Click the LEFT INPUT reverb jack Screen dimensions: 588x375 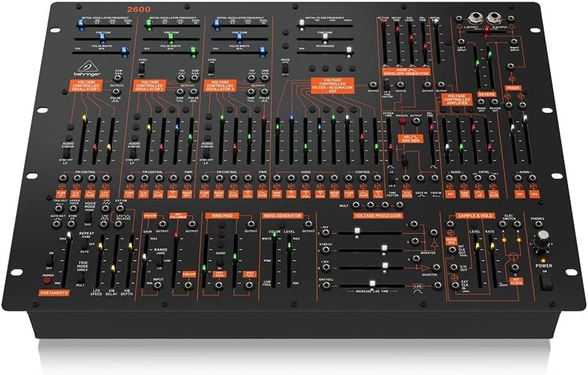pos(462,42)
